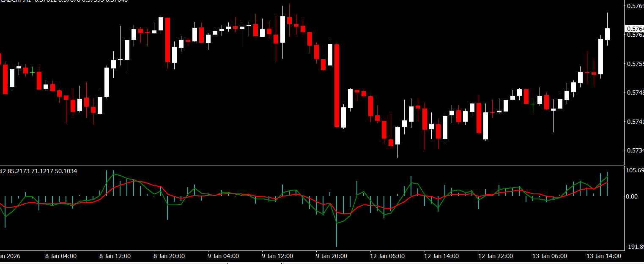
Task: Click the 105.69 indicator scale label
Action: click(634, 171)
